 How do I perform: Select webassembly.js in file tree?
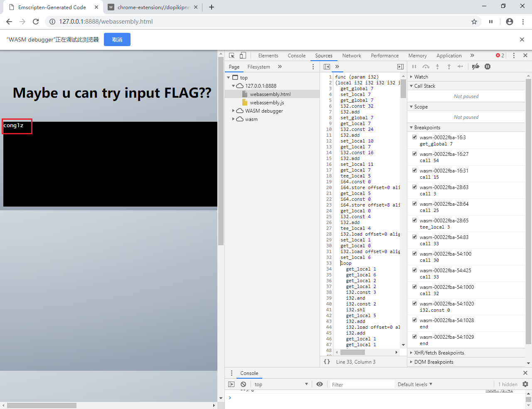[x=267, y=103]
